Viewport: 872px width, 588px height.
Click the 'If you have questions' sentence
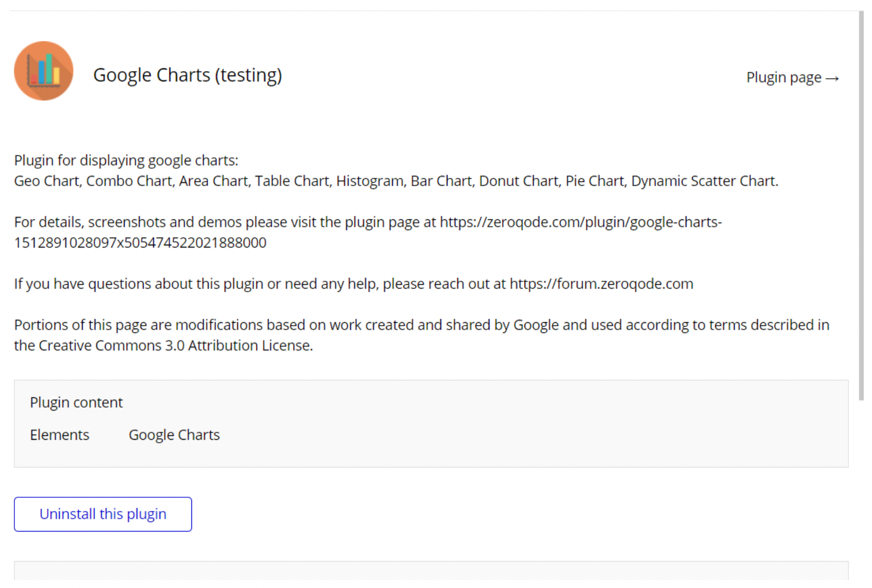[354, 284]
